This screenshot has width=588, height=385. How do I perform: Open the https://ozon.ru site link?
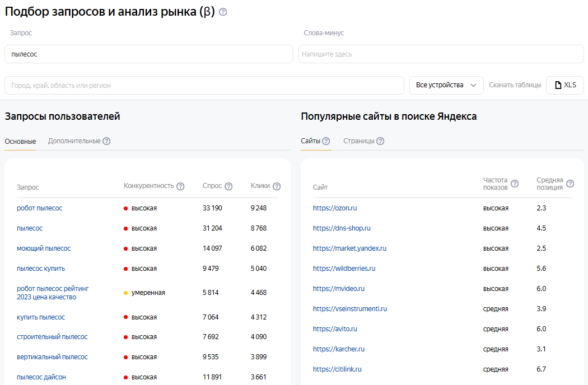pyautogui.click(x=335, y=208)
